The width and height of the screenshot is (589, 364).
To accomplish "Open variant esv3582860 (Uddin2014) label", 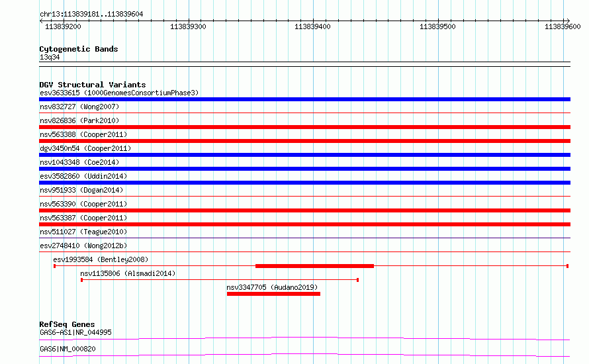I will 83,176.
